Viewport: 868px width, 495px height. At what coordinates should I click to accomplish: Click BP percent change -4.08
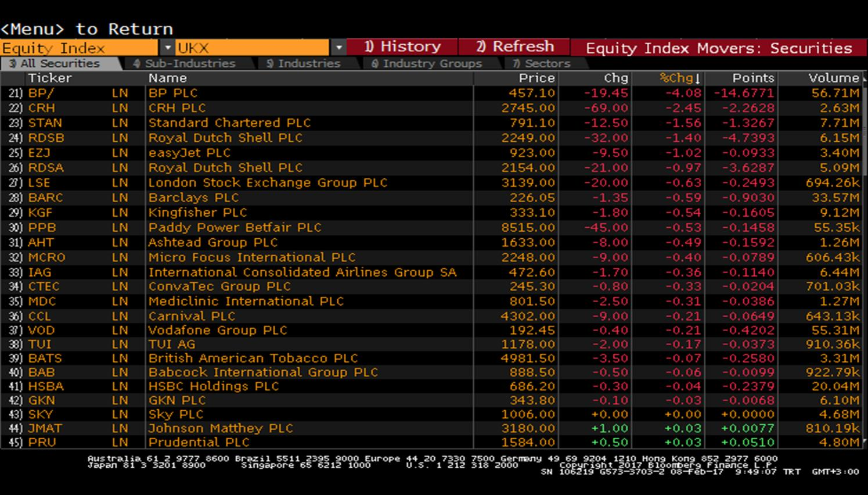683,93
